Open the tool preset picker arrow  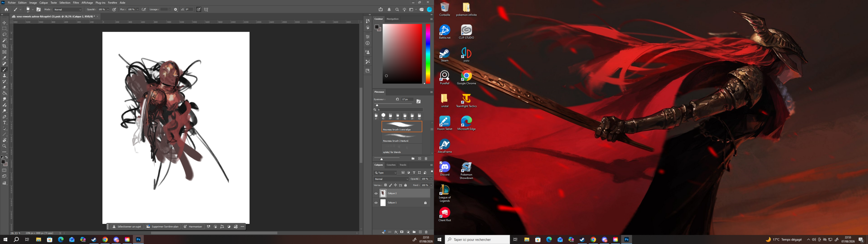click(x=21, y=10)
